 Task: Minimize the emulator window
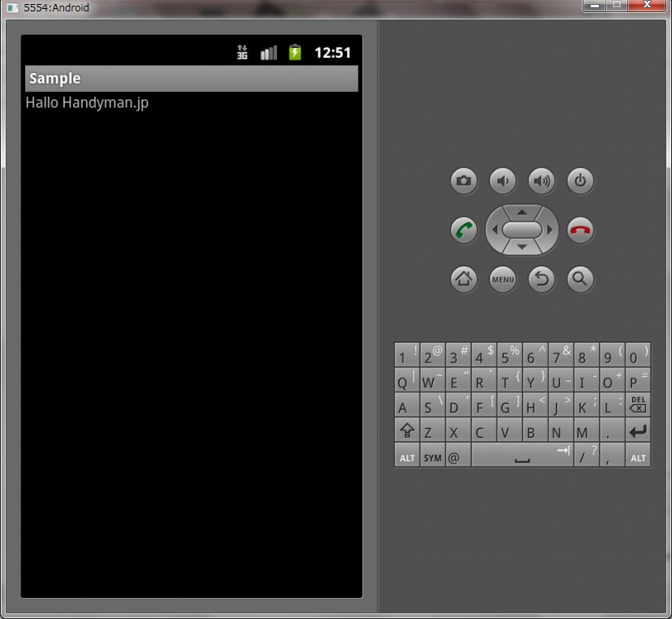[595, 5]
